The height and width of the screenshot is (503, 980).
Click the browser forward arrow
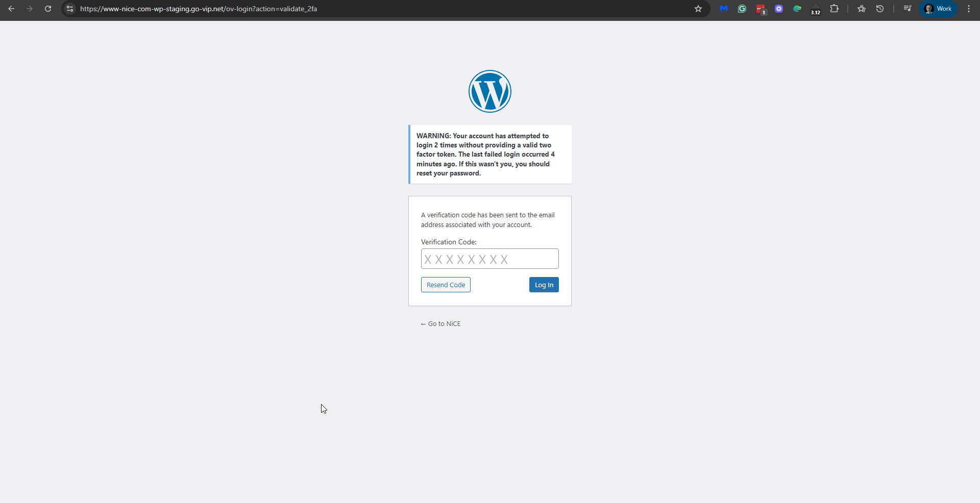[30, 9]
